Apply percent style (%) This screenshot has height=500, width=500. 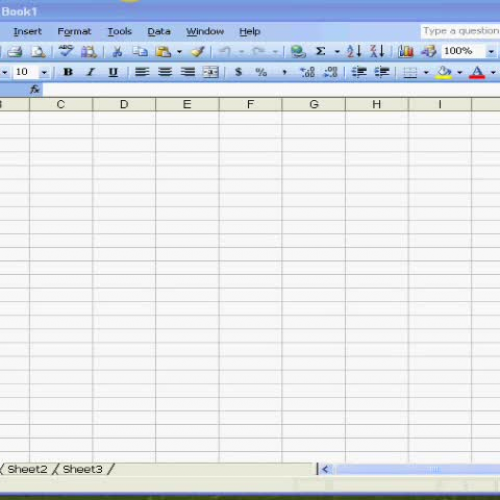[261, 72]
